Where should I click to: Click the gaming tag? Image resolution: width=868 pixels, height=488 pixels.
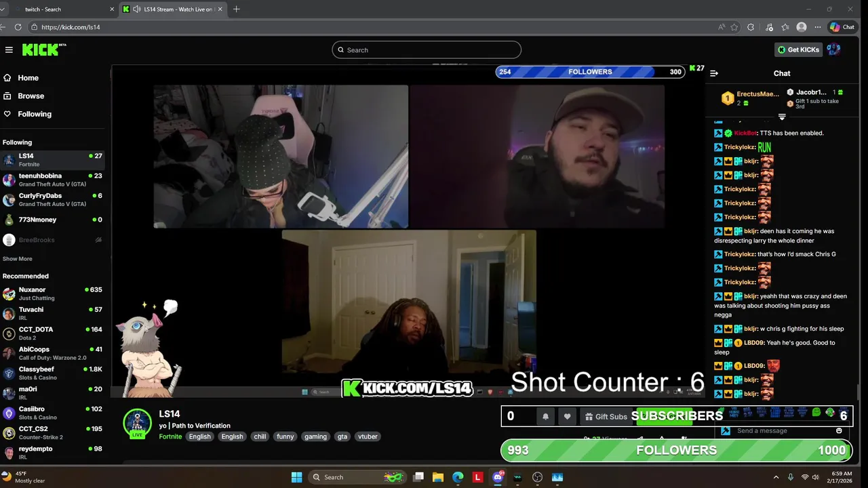[x=315, y=436]
